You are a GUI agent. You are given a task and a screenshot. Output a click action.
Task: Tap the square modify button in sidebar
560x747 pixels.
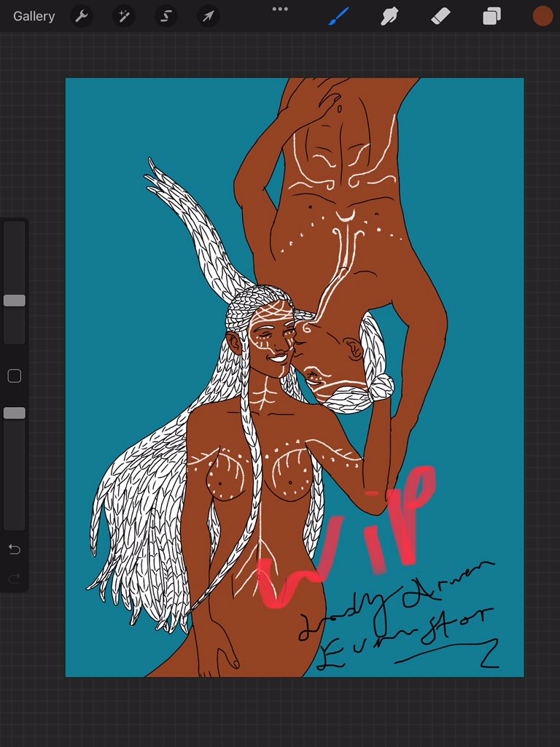15,376
